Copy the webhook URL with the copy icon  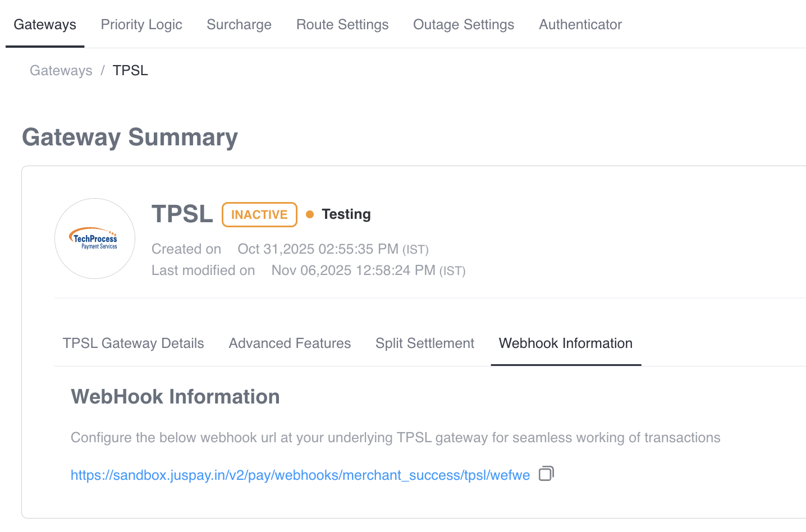click(x=546, y=474)
